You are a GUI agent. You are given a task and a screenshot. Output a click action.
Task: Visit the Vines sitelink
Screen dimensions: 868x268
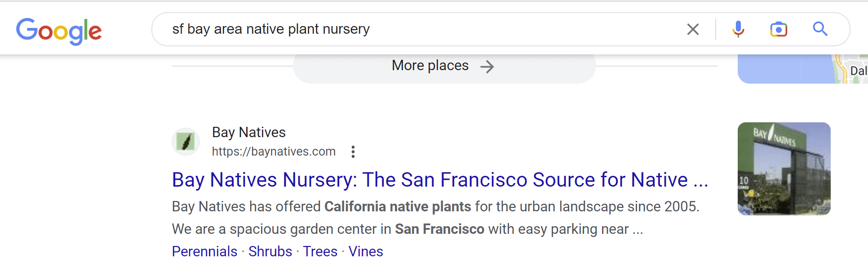click(366, 251)
